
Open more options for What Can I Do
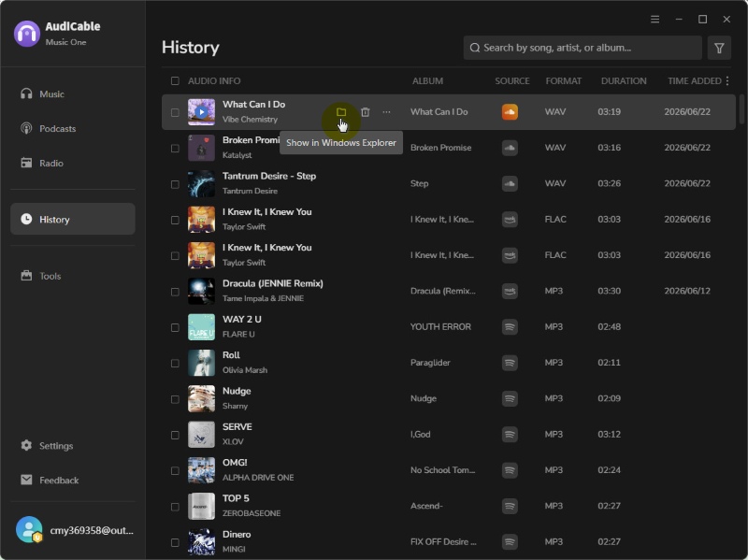(x=386, y=112)
